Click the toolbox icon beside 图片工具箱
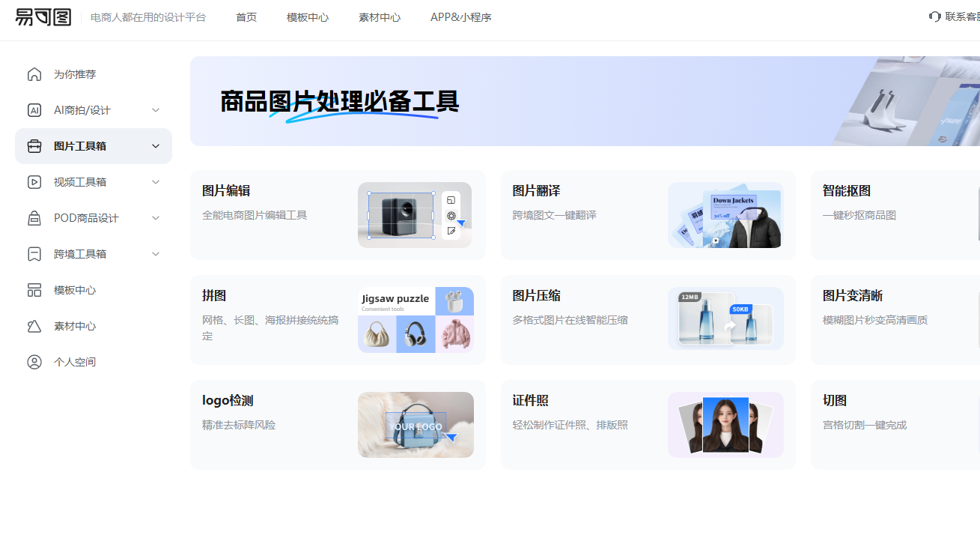The width and height of the screenshot is (980, 559). tap(34, 146)
